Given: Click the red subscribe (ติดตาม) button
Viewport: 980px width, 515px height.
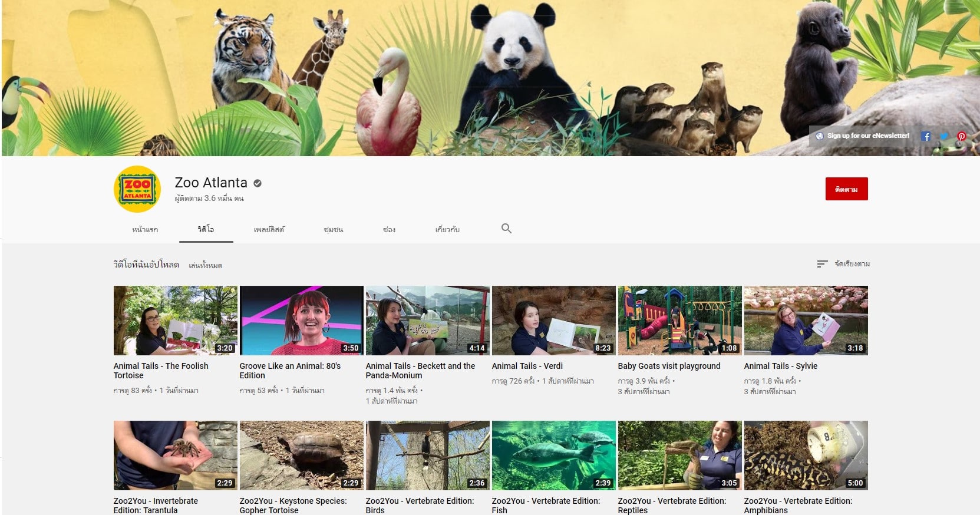Looking at the screenshot, I should 846,189.
